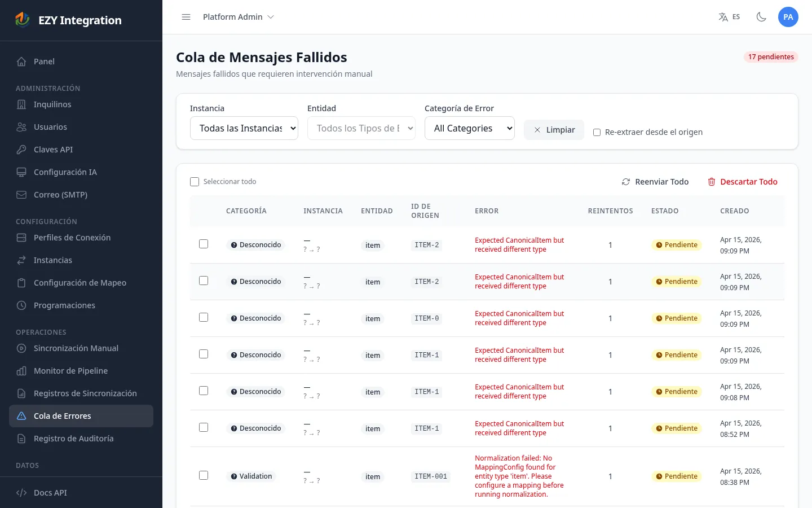Click the X icon on Limpiar
This screenshot has height=508, width=812.
coord(537,130)
